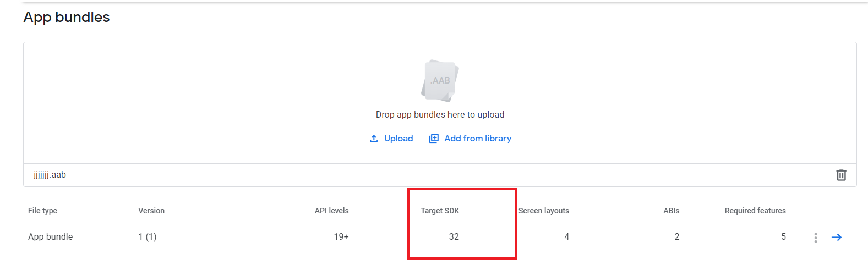
Task: Delete jjjjjj.aab using the trash icon
Action: pyautogui.click(x=841, y=175)
